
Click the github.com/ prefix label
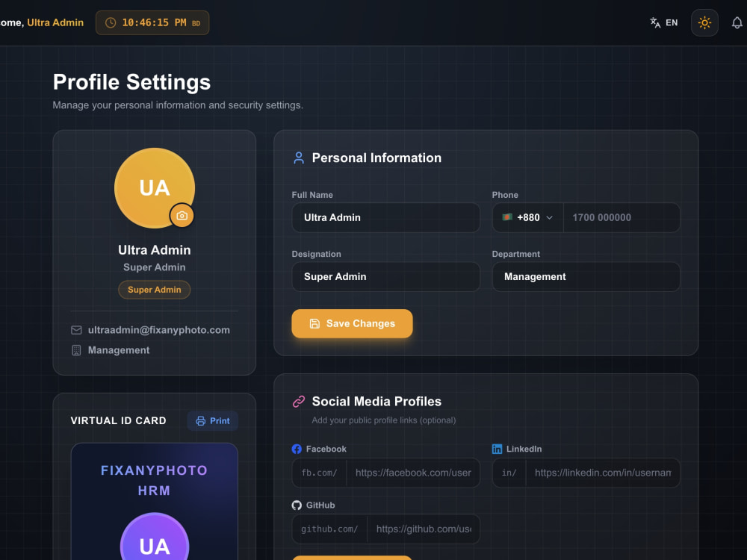[329, 529]
